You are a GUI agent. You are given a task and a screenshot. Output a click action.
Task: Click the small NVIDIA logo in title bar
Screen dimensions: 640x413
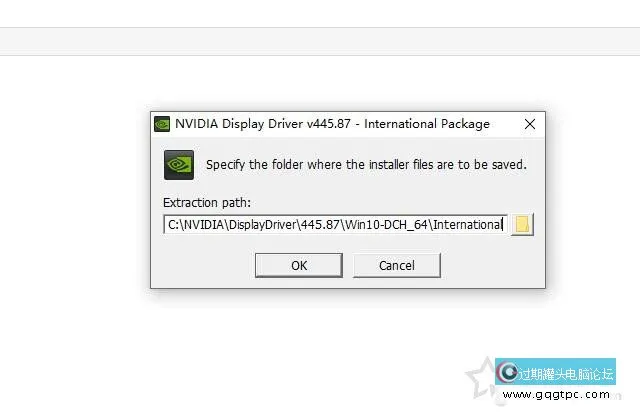162,124
